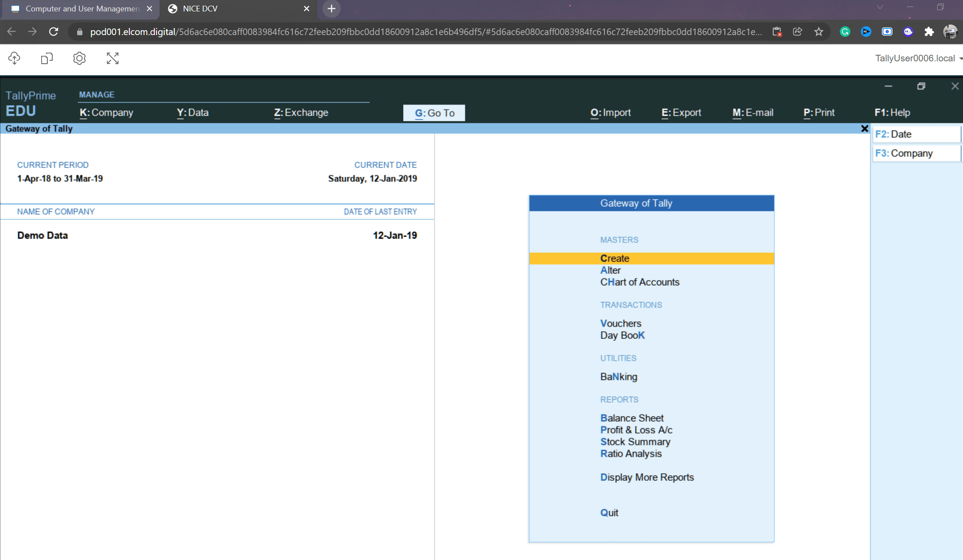Click the F2: Date button
Viewport: 963px width, 560px height.
point(917,134)
